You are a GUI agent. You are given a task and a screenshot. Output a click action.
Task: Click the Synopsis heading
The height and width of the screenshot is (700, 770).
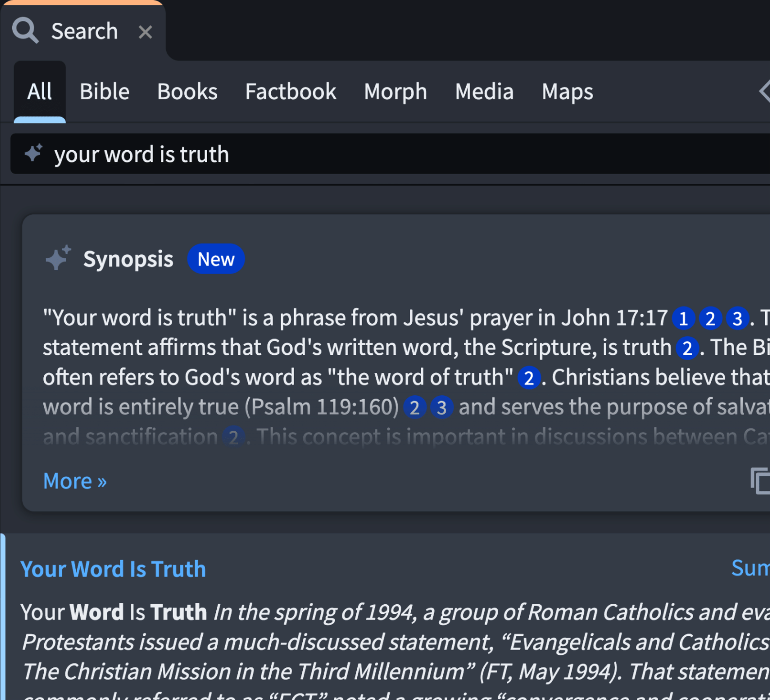tap(128, 259)
